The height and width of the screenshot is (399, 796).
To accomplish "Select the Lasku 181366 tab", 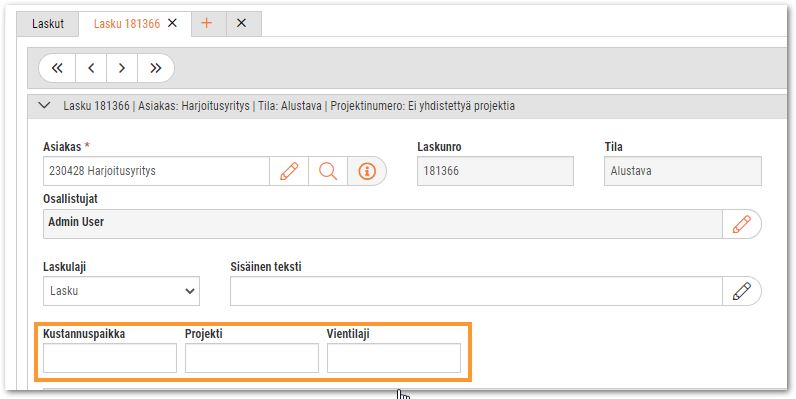I will coord(127,24).
